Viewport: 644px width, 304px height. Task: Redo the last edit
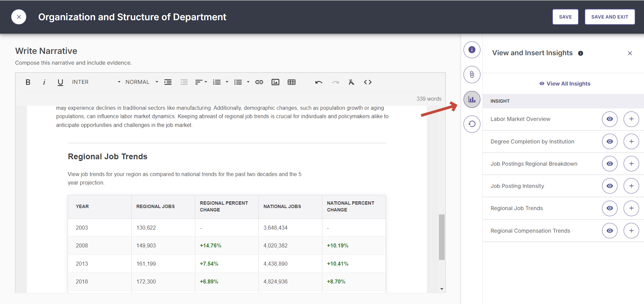[x=335, y=82]
